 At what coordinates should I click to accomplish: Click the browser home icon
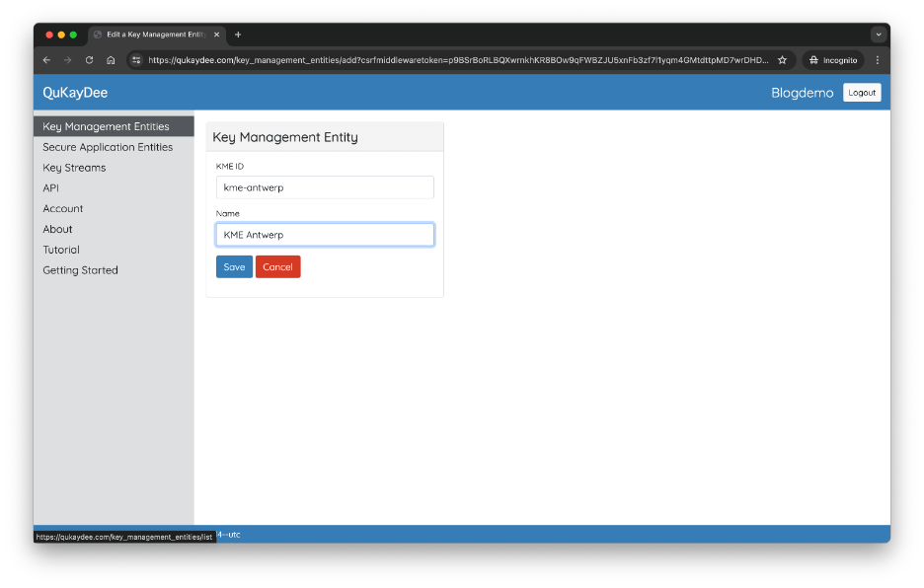pos(111,60)
